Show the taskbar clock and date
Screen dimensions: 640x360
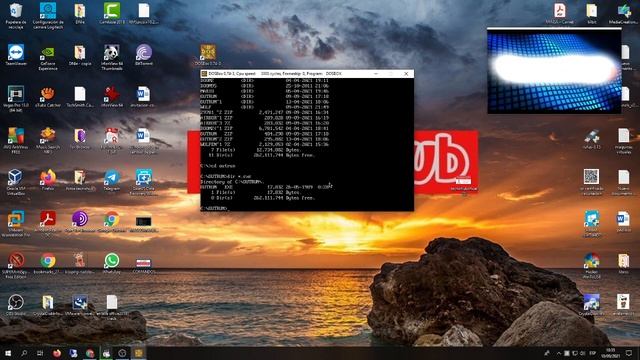[x=610, y=353]
